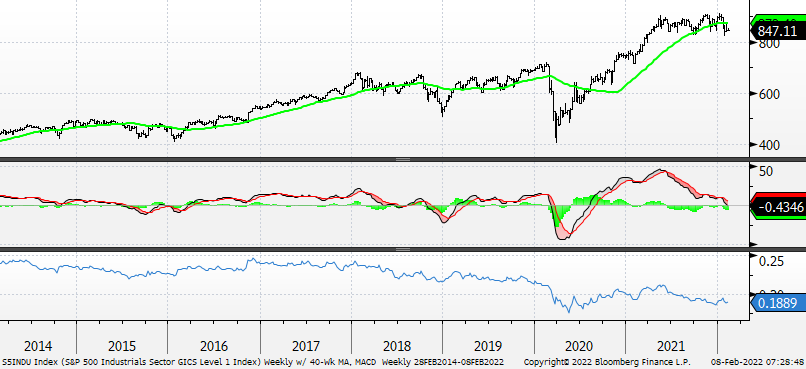
Task: Click the 0.1889 relative ratio label
Action: coord(777,303)
